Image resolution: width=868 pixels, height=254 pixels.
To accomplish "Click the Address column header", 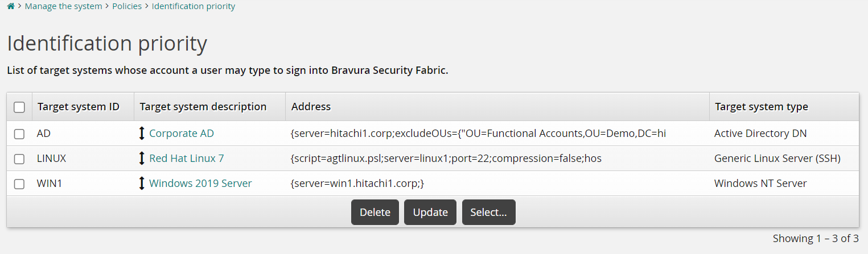I will click(x=311, y=107).
